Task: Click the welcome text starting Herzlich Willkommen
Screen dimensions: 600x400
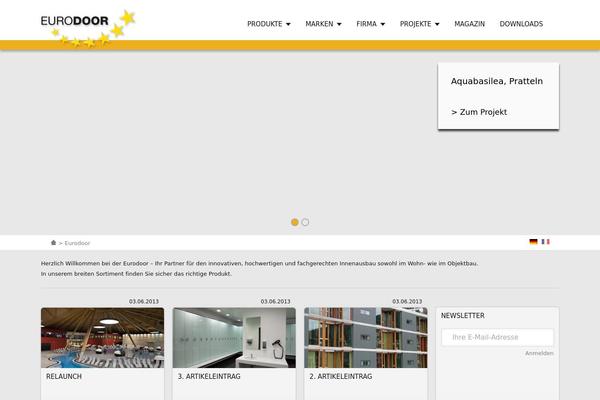Action: click(x=259, y=269)
